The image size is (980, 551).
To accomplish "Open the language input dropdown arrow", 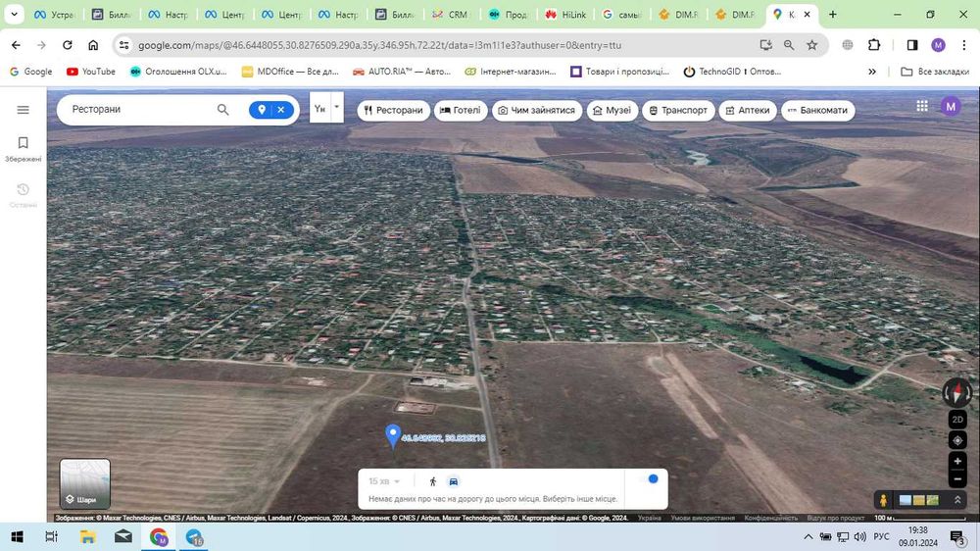I will [337, 107].
